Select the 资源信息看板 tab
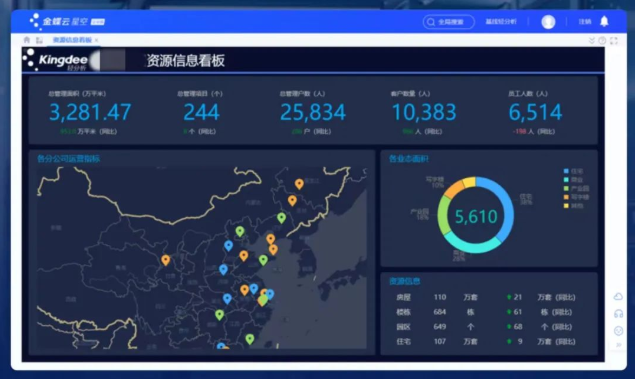The width and height of the screenshot is (636, 379). tap(72, 40)
